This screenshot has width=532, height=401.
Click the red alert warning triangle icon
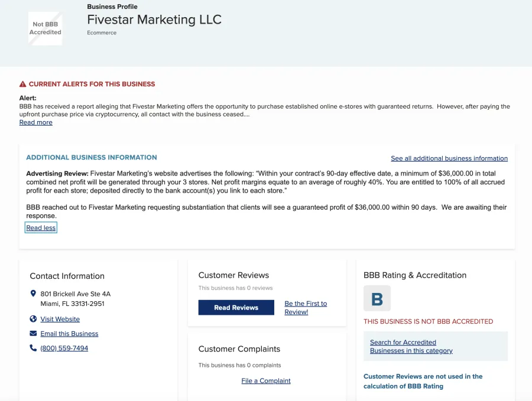22,84
